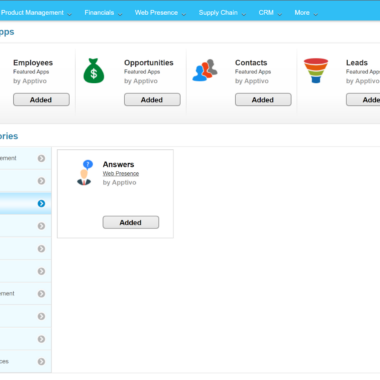Click the first category row arrow icon
This screenshot has height=380, width=380.
pos(41,158)
